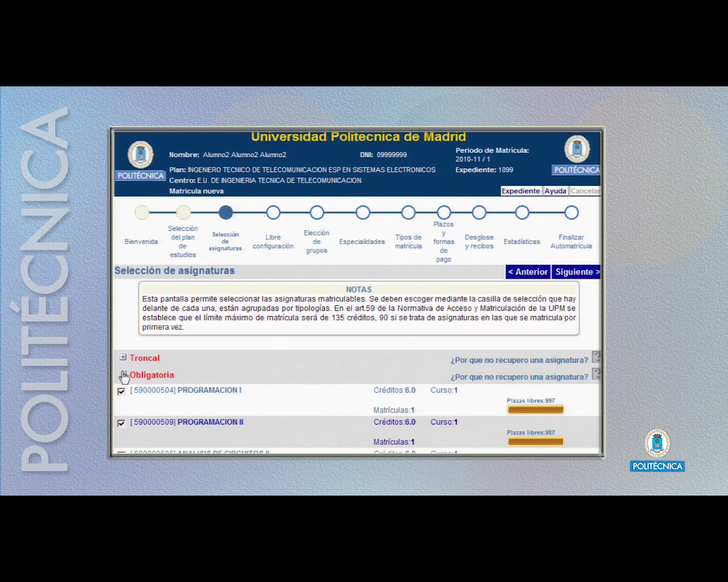This screenshot has width=728, height=582.
Task: Click the Troncal section title
Action: click(x=144, y=358)
